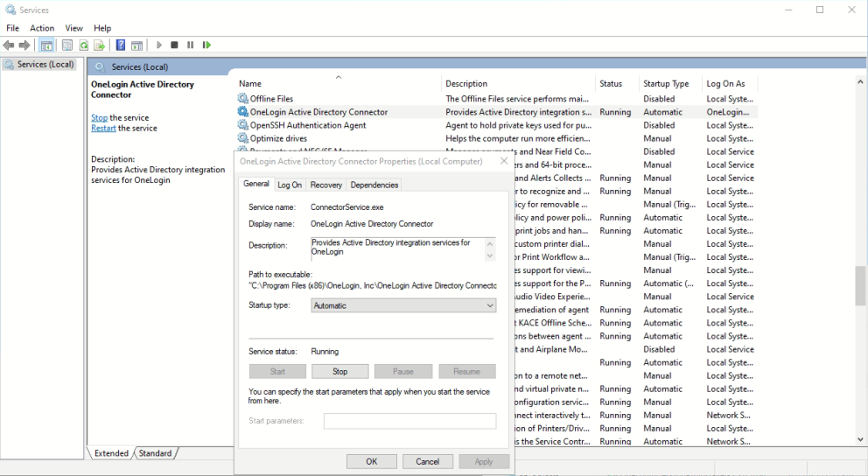
Task: Open the Startup type dropdown
Action: 403,305
